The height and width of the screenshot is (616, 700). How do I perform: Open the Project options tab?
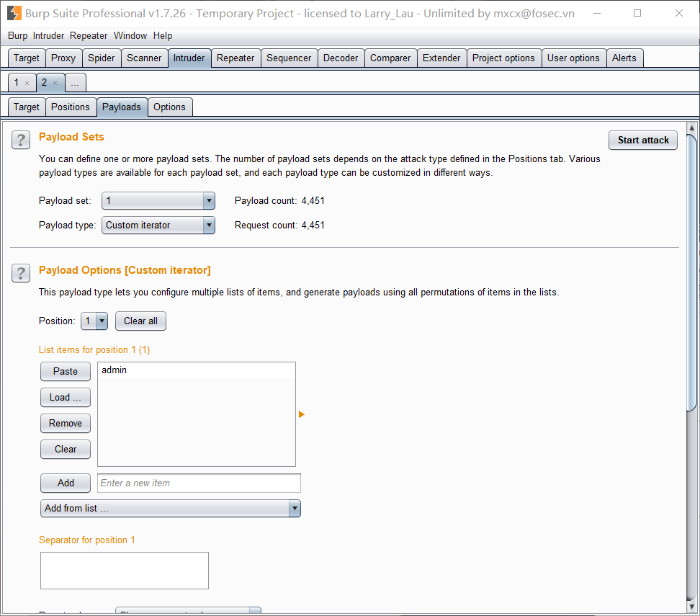(503, 58)
